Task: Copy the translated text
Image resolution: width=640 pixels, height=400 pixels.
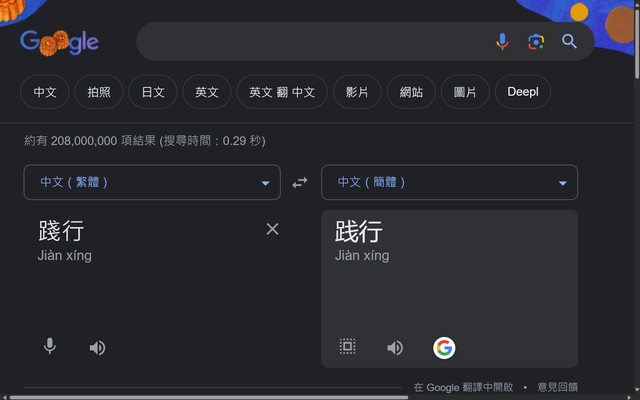Action: point(347,347)
